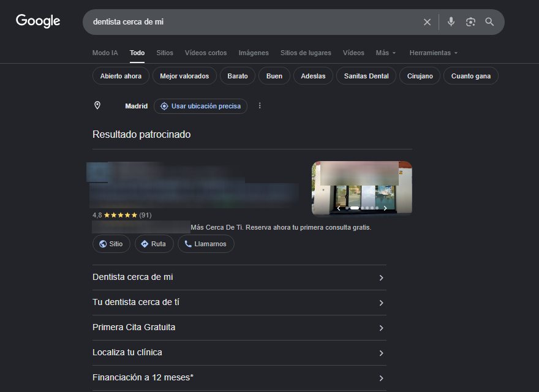Enable the Abierto ahora filter chip

tap(120, 75)
